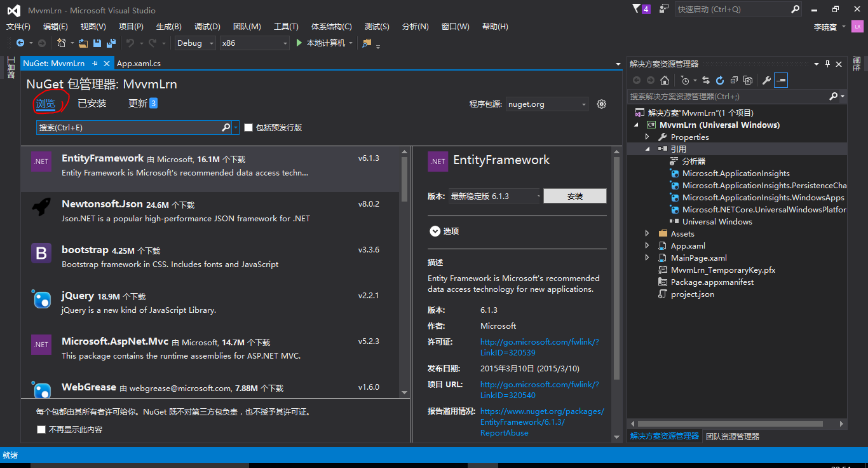Select the jQuery package row
Screen dimensions: 868x468
tap(211, 306)
